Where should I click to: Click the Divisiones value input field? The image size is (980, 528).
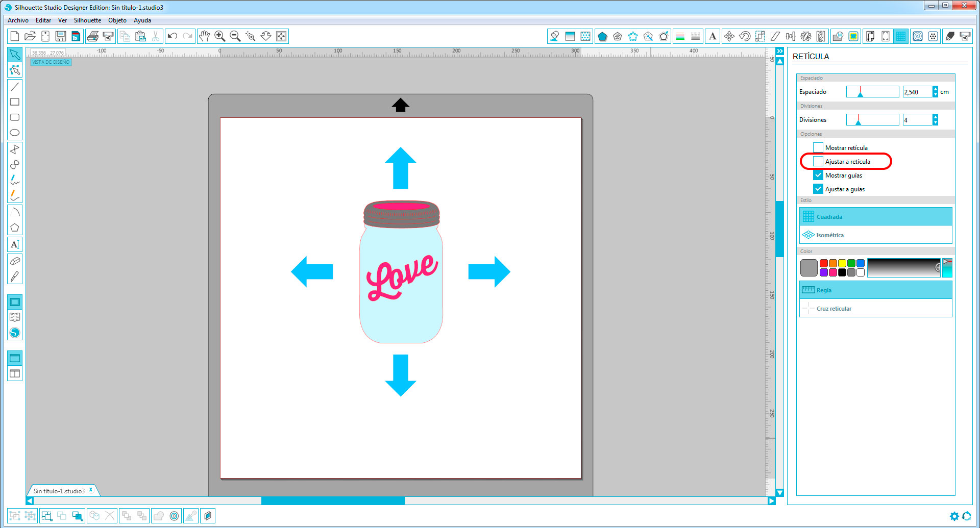[917, 120]
